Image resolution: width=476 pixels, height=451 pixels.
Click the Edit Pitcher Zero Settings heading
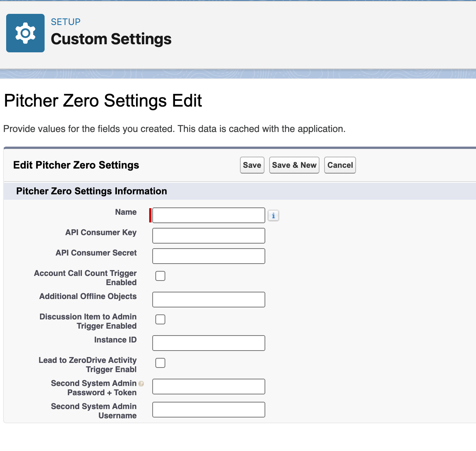click(x=76, y=165)
